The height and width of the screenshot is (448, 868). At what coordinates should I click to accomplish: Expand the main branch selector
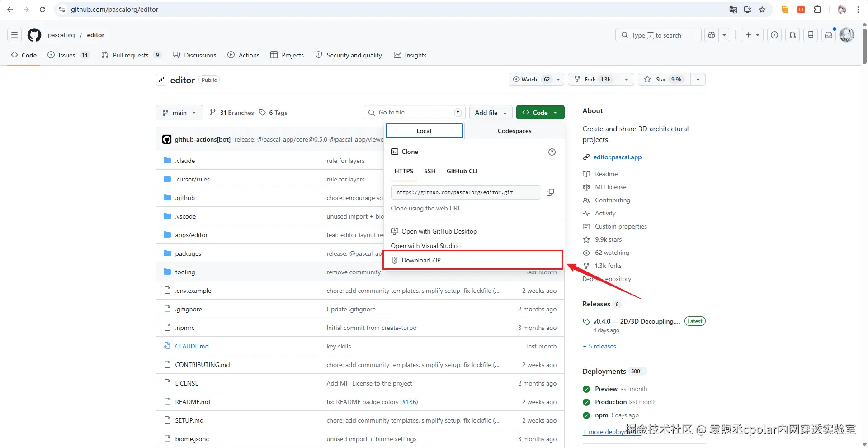[179, 113]
